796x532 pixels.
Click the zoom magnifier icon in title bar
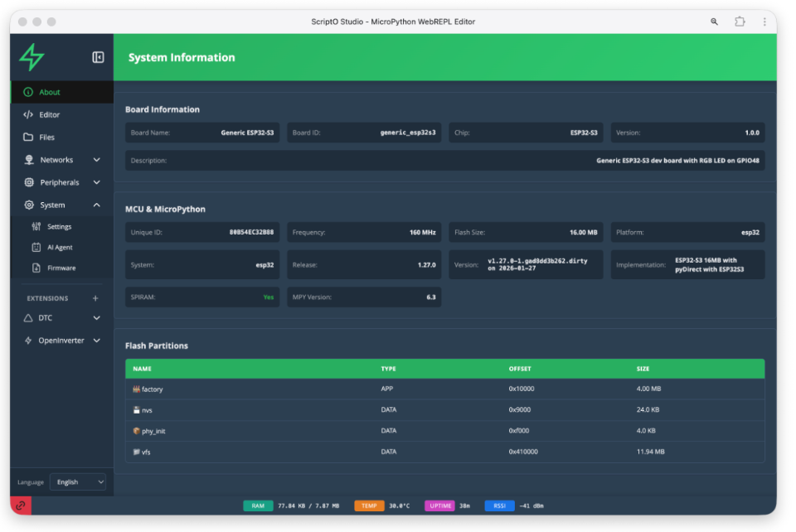pos(714,22)
